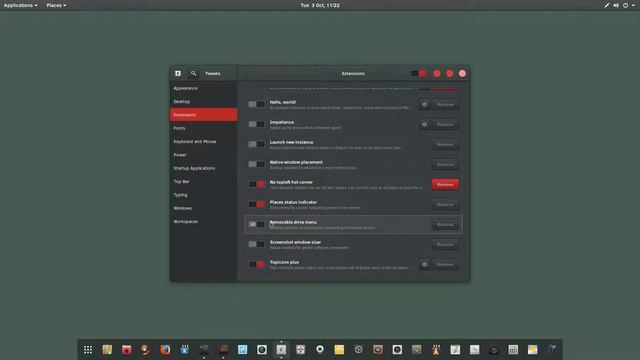This screenshot has width=640, height=360.
Task: Open Keyboard and Mouse settings
Action: click(x=203, y=142)
